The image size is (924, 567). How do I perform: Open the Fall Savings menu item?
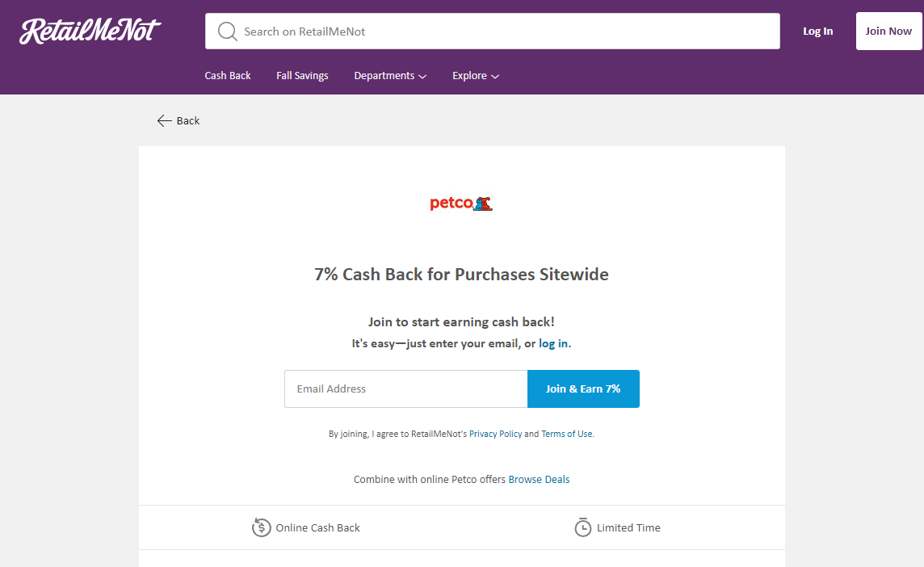tap(302, 76)
